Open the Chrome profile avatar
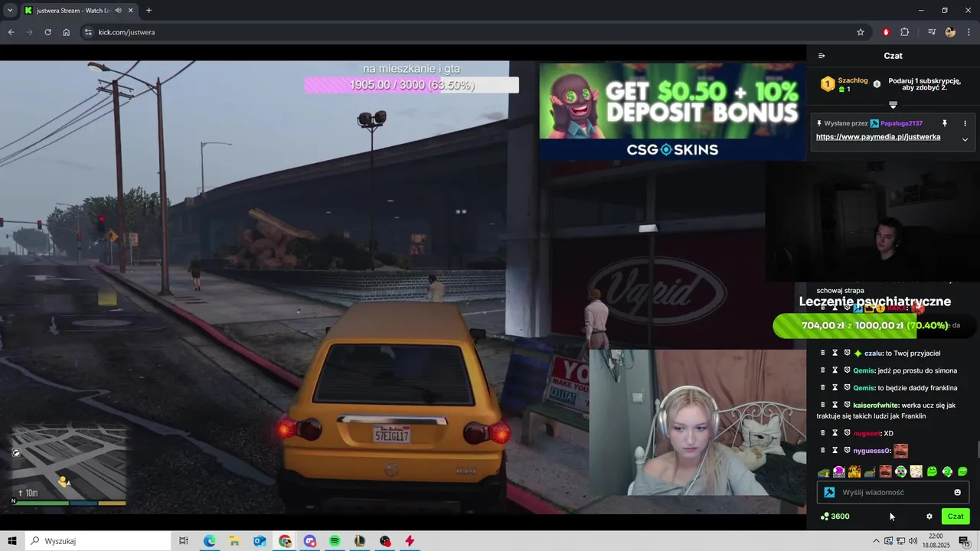Viewport: 980px width, 551px height. pyautogui.click(x=950, y=32)
